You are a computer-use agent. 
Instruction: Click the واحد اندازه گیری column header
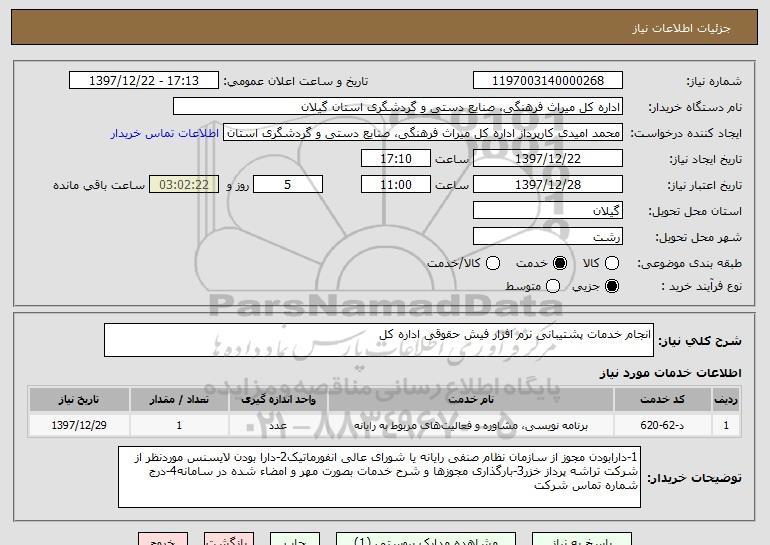pos(278,400)
